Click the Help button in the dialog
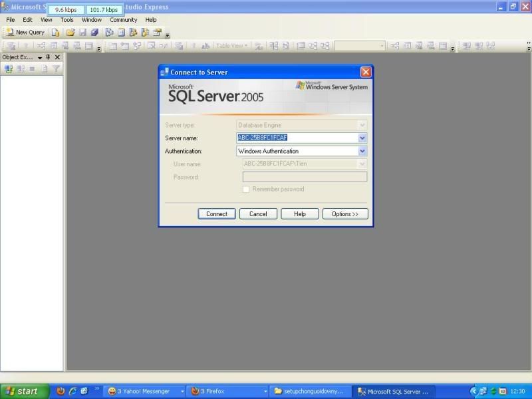This screenshot has width=532, height=399. [x=300, y=213]
